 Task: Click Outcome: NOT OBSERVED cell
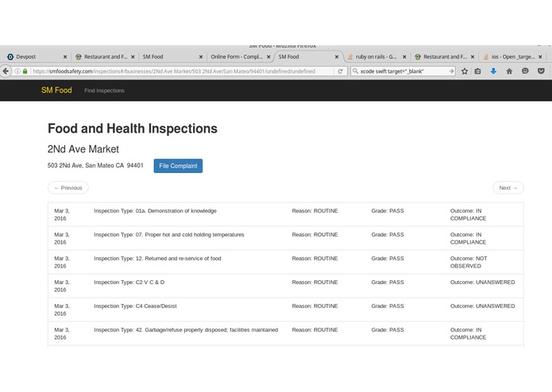pyautogui.click(x=469, y=263)
